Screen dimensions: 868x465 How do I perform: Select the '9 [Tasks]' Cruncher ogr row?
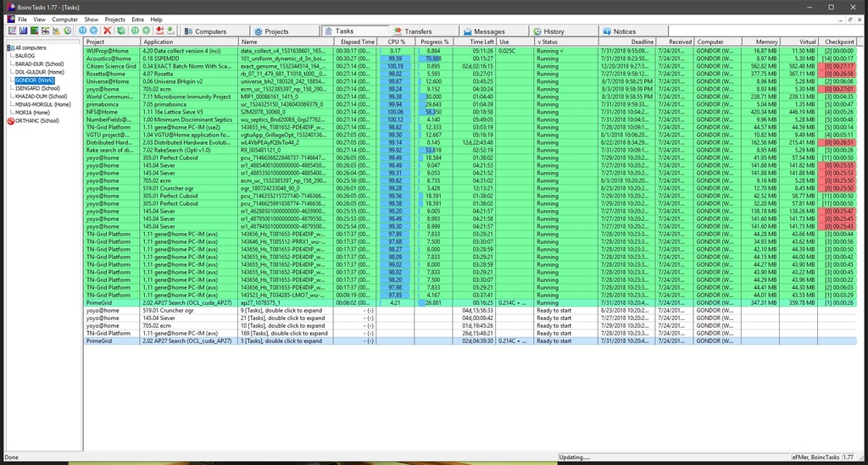470,311
